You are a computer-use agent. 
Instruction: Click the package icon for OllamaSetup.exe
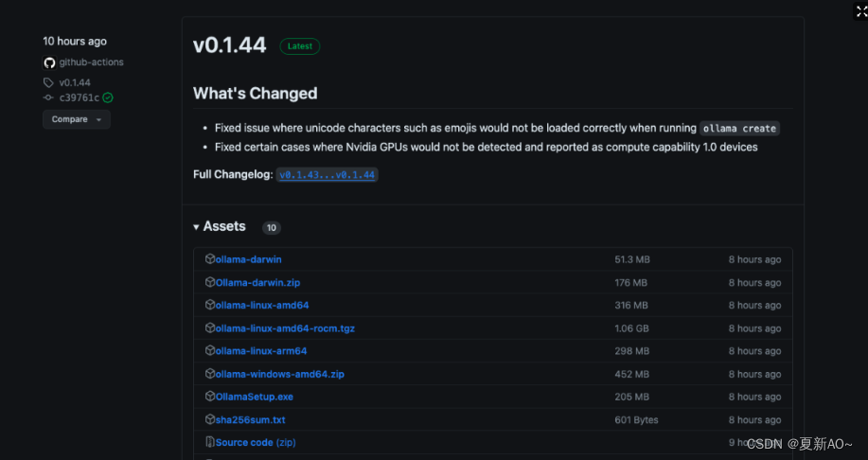pos(210,397)
